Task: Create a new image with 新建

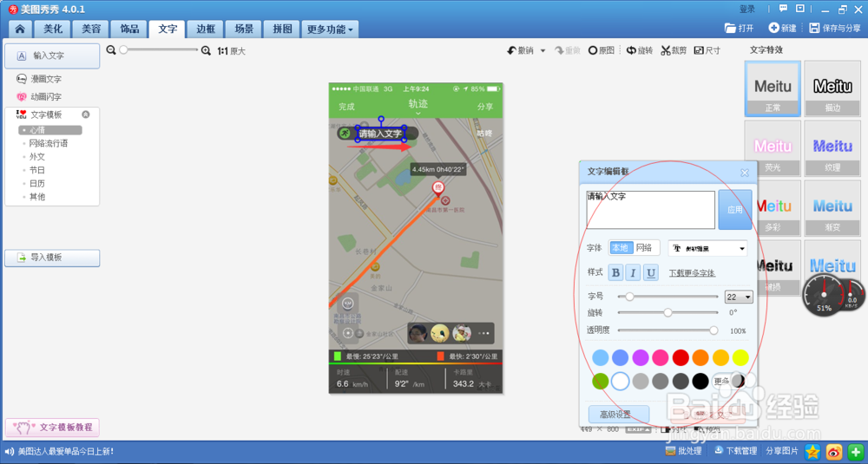Action: [x=782, y=29]
